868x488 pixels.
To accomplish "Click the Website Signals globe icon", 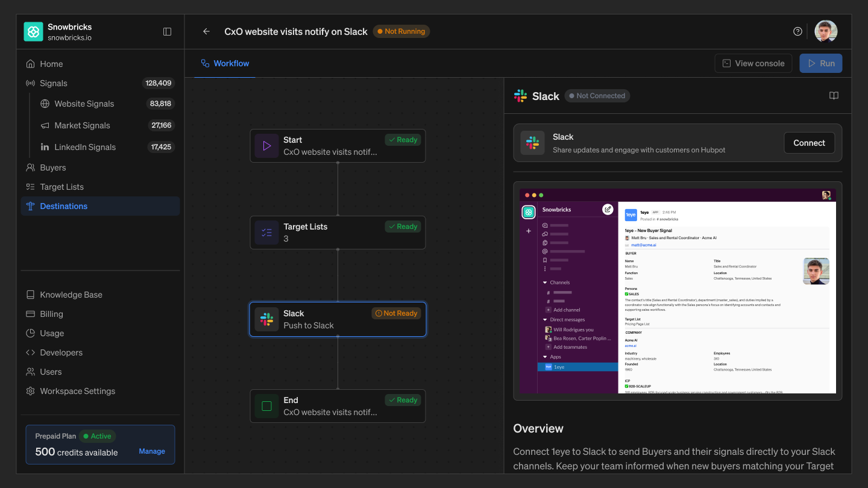I will (x=45, y=104).
